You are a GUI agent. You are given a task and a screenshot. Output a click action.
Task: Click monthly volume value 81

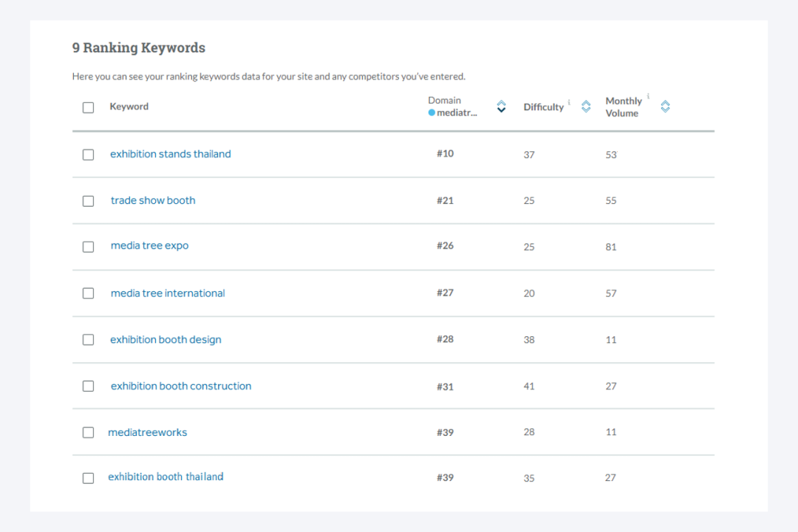[x=611, y=247]
